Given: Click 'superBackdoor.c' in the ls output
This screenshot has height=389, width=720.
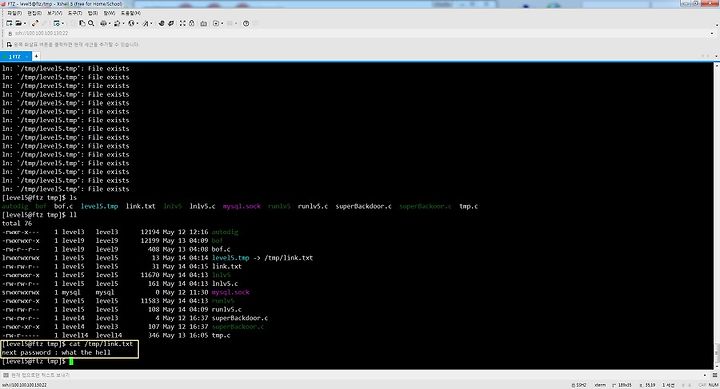Looking at the screenshot, I should tap(364, 206).
